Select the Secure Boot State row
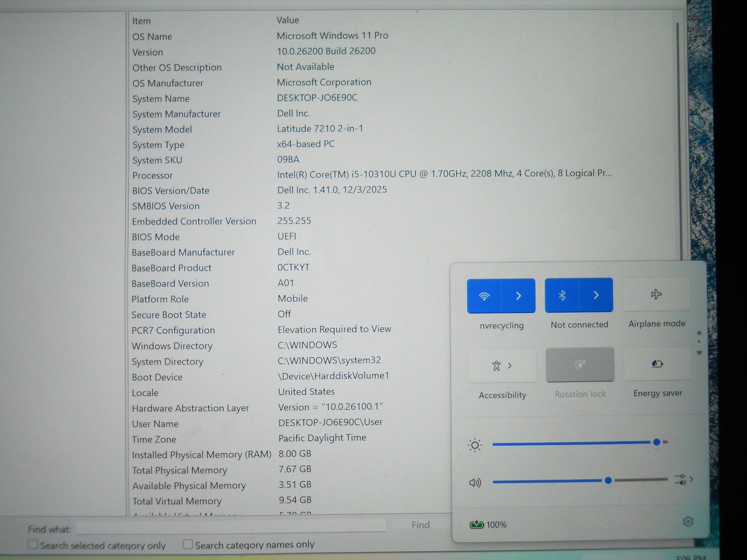The image size is (747, 560). point(289,315)
